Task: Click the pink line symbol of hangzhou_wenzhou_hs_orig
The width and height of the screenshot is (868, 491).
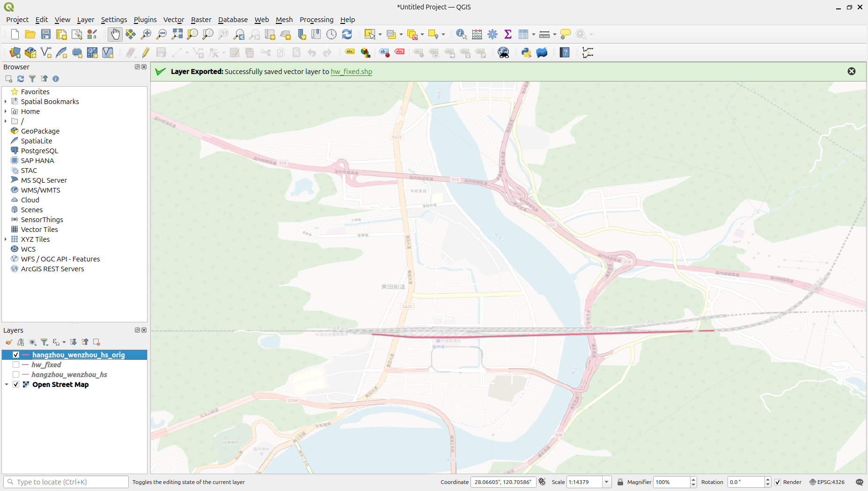Action: click(x=26, y=355)
